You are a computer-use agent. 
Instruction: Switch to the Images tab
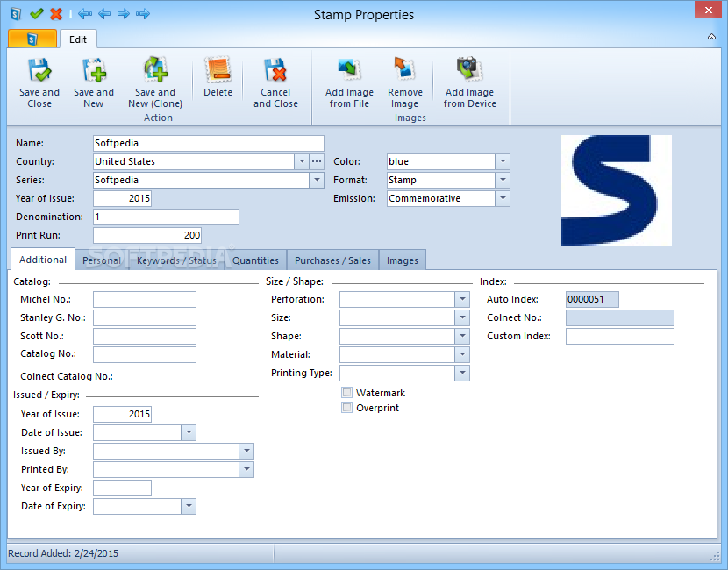coord(402,260)
